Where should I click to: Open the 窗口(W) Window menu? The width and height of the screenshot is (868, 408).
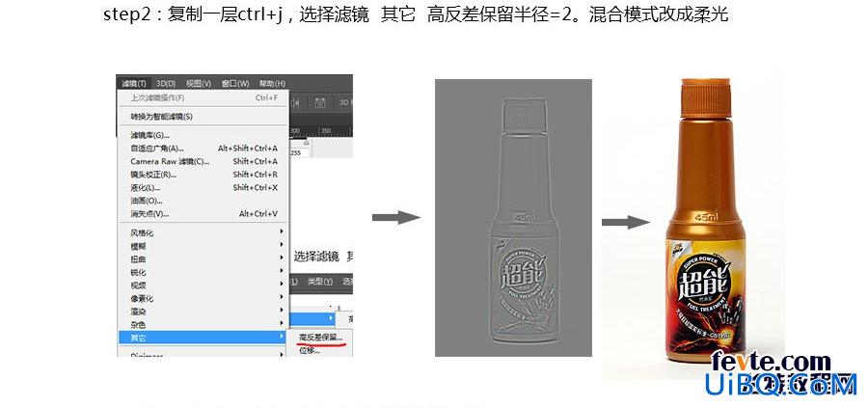pyautogui.click(x=235, y=84)
